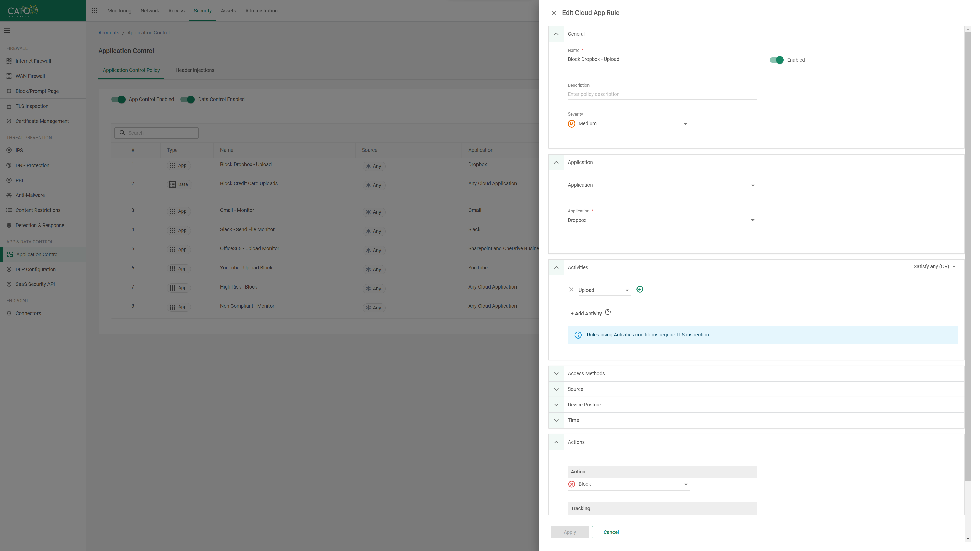Click the Cancel button
Screen dimensions: 980x551
pos(611,532)
